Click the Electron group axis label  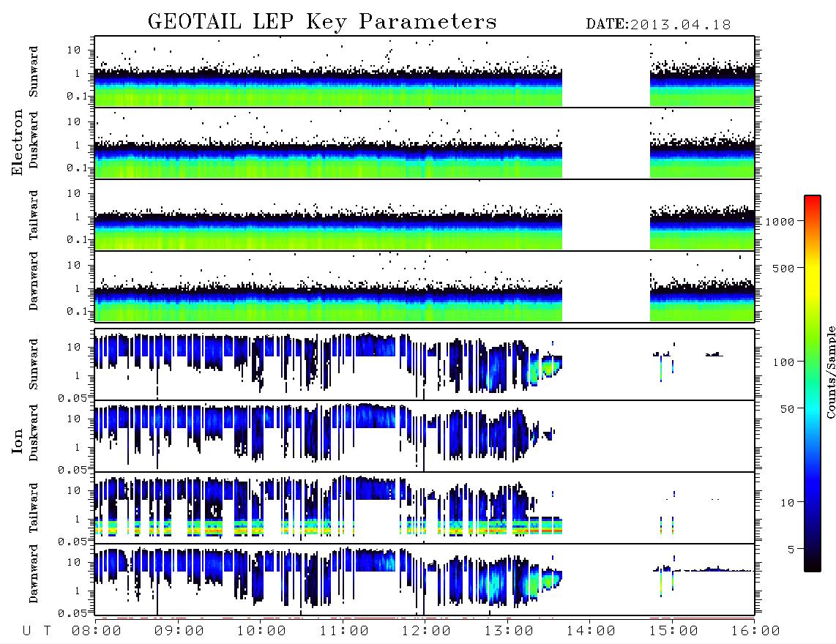click(x=18, y=142)
